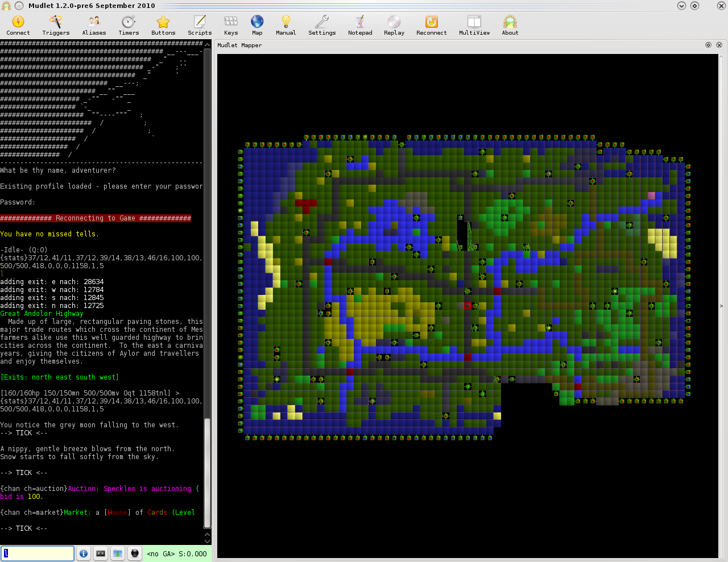Viewport: 728px width, 562px height.
Task: Click 'You notice the grey moon falling' line
Action: (x=89, y=425)
